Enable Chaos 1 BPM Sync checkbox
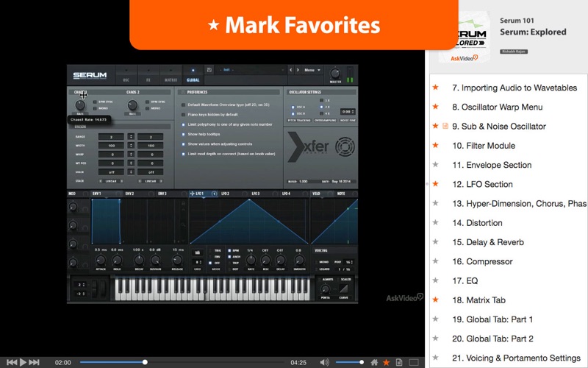Viewport: 588px width, 368px height. [95, 102]
